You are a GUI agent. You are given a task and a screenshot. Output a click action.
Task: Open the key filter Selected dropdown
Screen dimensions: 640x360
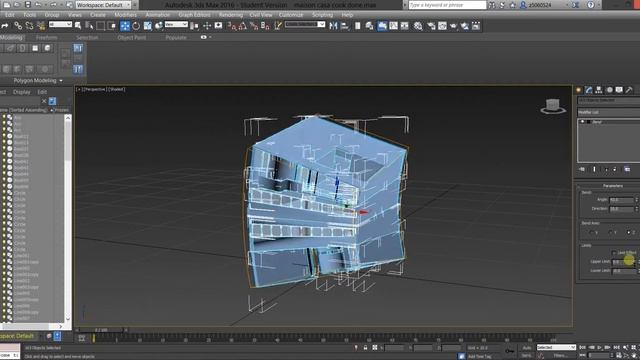click(x=556, y=347)
